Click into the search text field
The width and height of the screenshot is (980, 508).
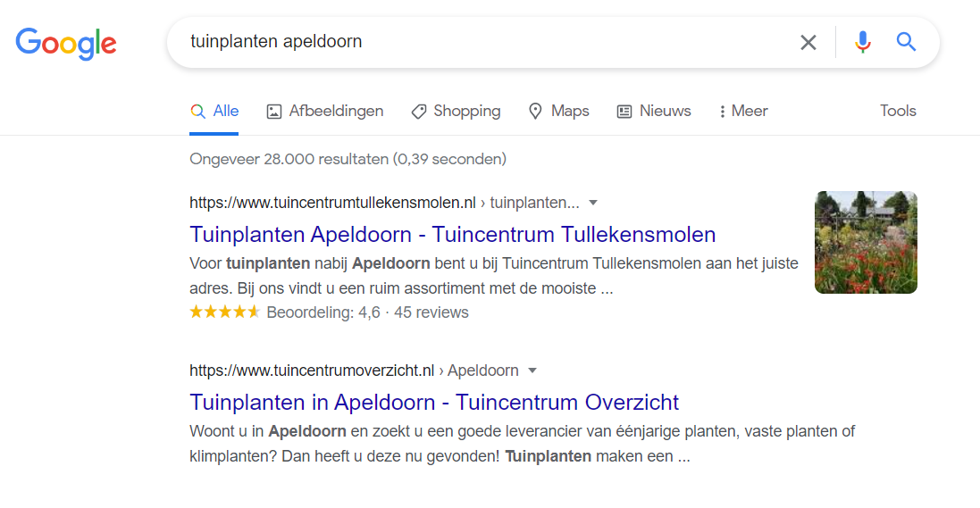pyautogui.click(x=482, y=42)
